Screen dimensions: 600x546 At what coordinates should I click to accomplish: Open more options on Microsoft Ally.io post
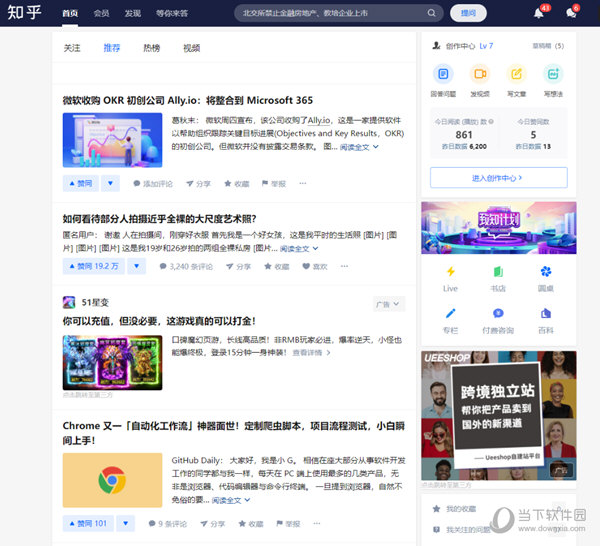303,183
